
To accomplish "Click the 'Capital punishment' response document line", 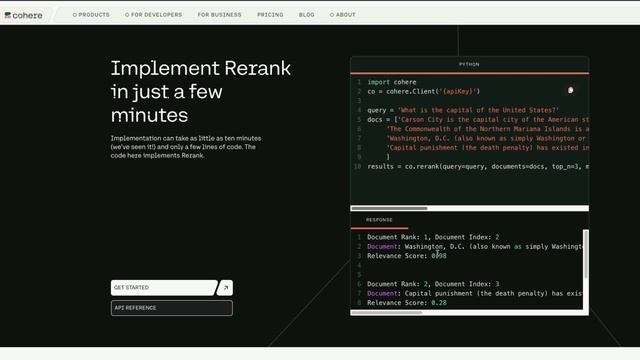I will coord(475,293).
